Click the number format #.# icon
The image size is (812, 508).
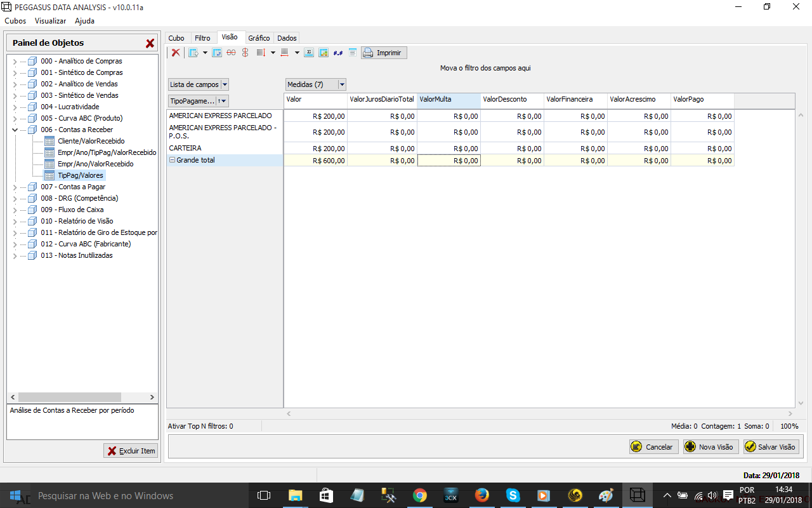(338, 53)
